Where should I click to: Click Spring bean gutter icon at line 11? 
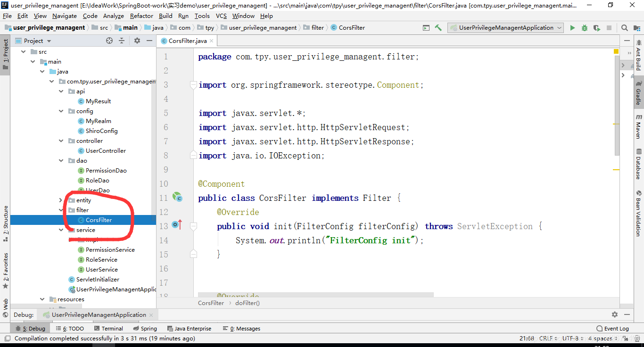tap(177, 197)
